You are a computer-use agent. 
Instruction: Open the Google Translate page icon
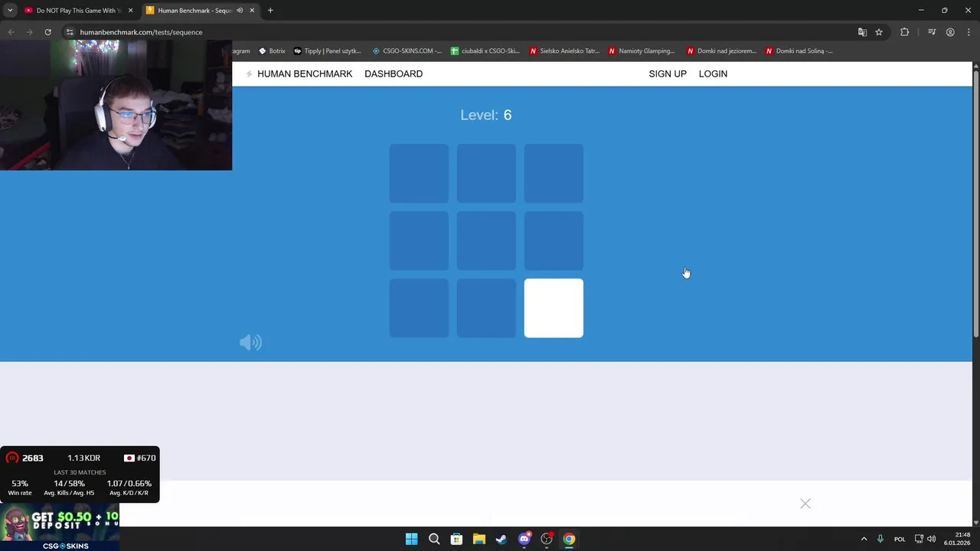point(862,32)
